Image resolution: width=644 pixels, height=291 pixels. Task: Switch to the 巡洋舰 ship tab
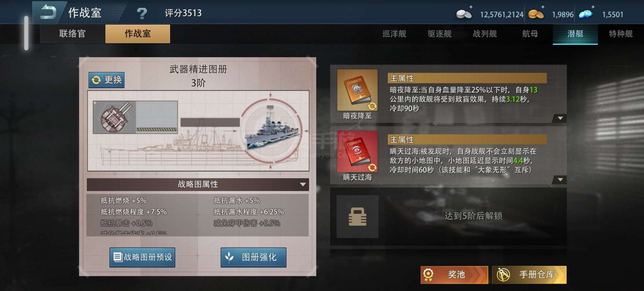[x=394, y=34]
